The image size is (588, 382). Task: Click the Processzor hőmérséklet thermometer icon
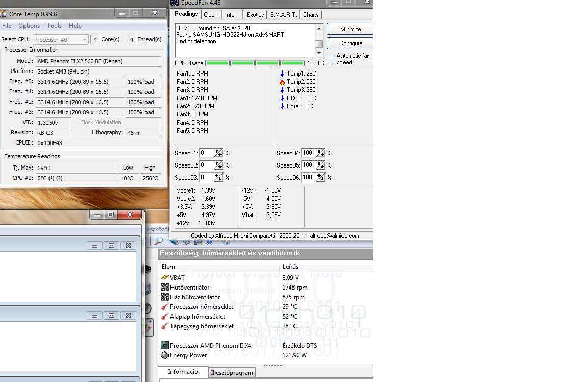tap(165, 306)
